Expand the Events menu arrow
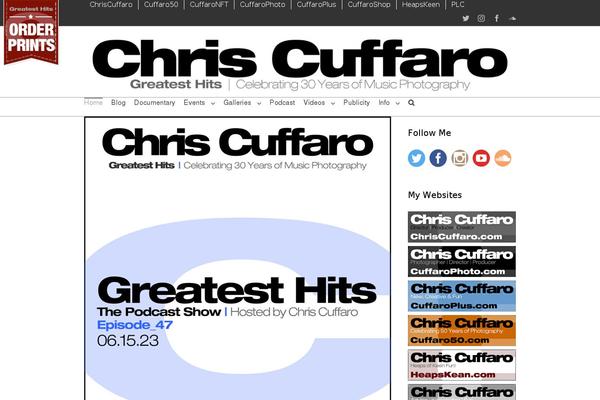 click(x=213, y=103)
